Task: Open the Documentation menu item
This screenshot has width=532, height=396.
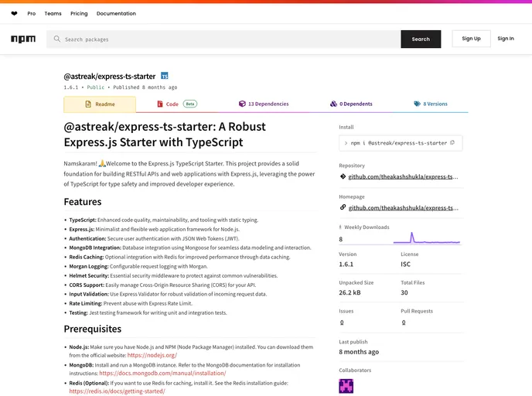Action: click(x=116, y=14)
